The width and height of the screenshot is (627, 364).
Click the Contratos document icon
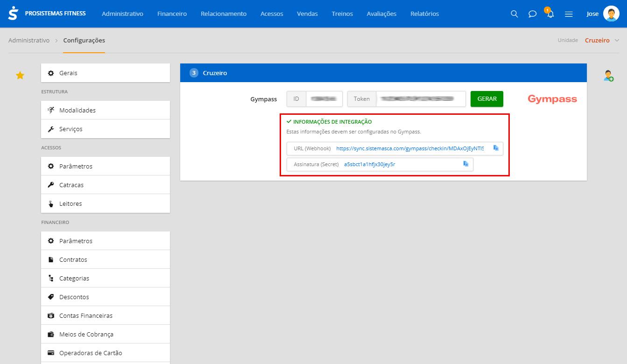pos(51,259)
